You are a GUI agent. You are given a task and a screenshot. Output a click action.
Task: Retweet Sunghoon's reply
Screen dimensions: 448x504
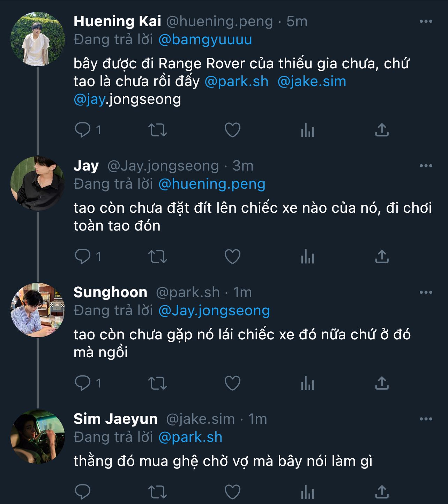click(x=158, y=383)
